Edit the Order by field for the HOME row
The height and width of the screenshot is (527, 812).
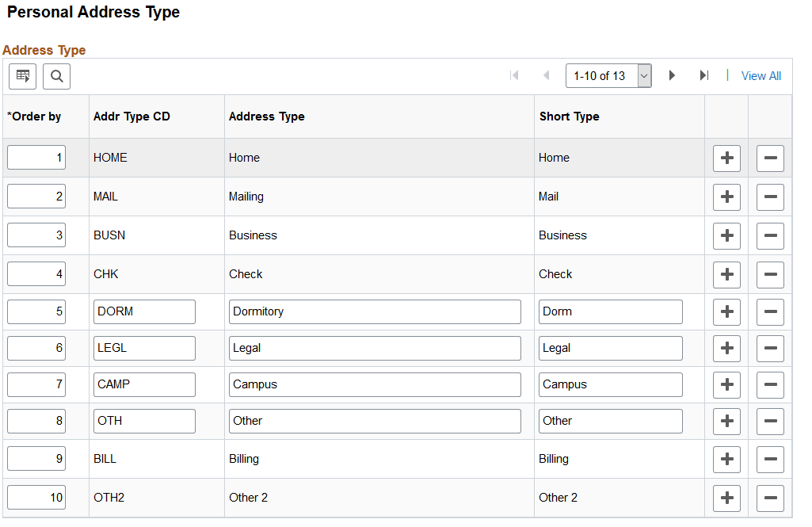pos(36,157)
